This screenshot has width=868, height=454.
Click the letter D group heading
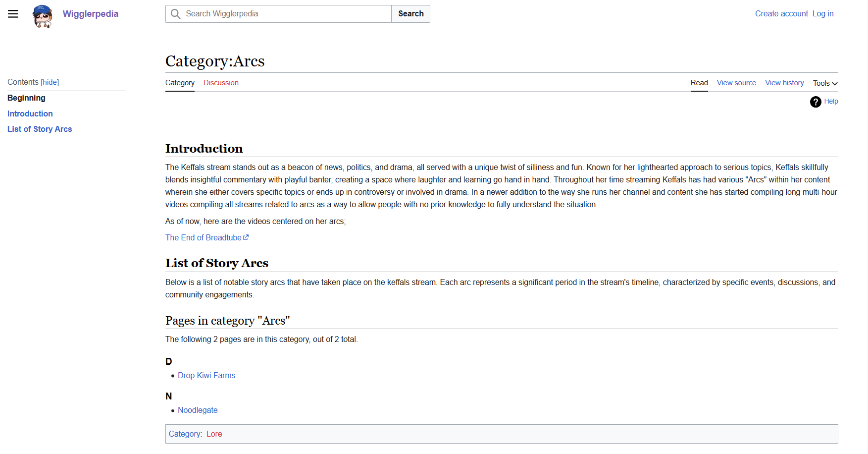(169, 361)
